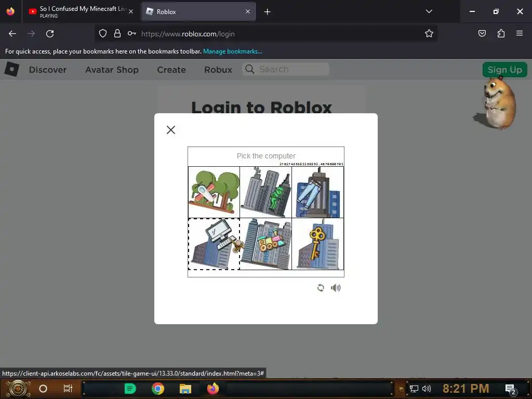Open the Robux page
Screen dimensions: 532x399
tap(218, 70)
